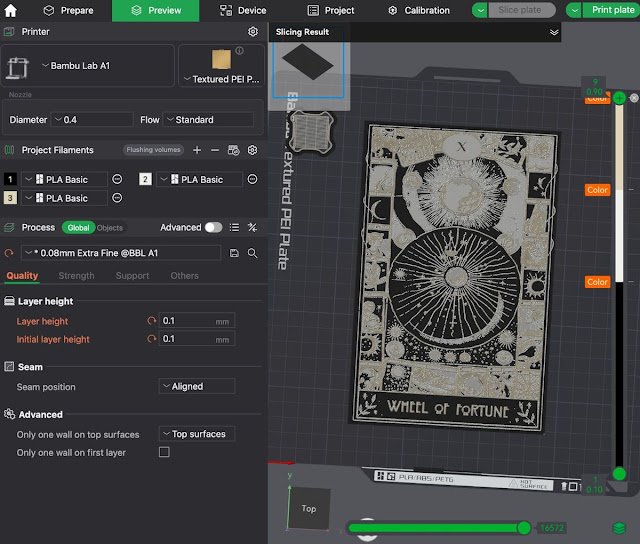Image resolution: width=640 pixels, height=544 pixels.
Task: Remove a filament with the minus icon
Action: [x=214, y=150]
